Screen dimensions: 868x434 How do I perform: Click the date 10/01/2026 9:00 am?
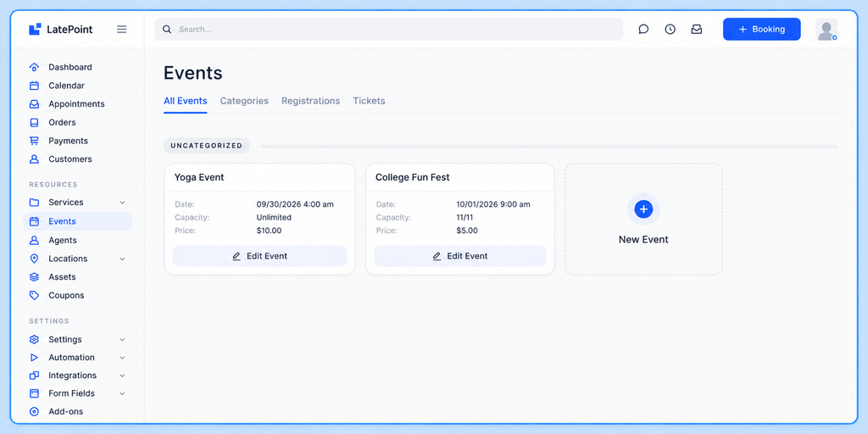[493, 204]
